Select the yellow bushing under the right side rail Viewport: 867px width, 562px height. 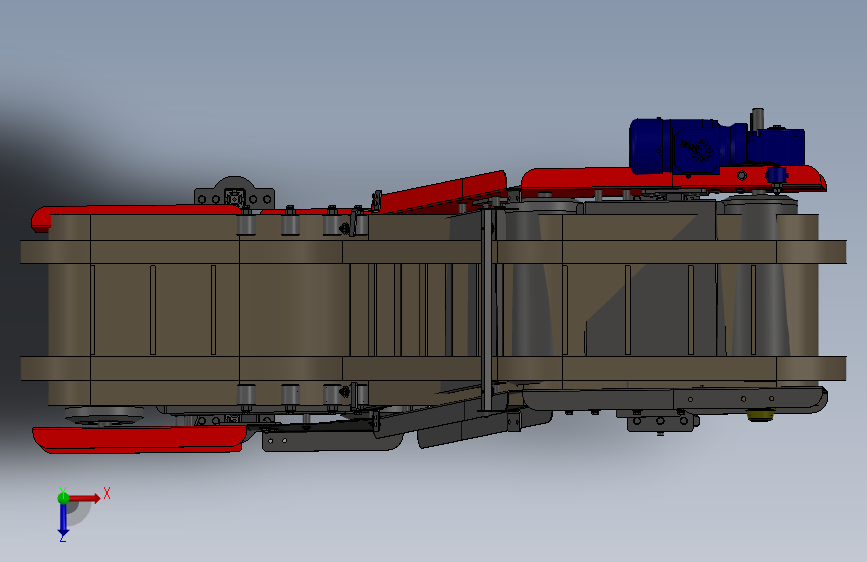[759, 414]
